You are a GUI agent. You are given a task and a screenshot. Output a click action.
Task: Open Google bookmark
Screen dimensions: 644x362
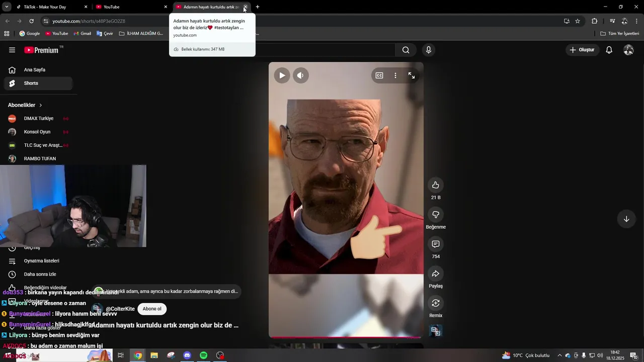tap(29, 34)
